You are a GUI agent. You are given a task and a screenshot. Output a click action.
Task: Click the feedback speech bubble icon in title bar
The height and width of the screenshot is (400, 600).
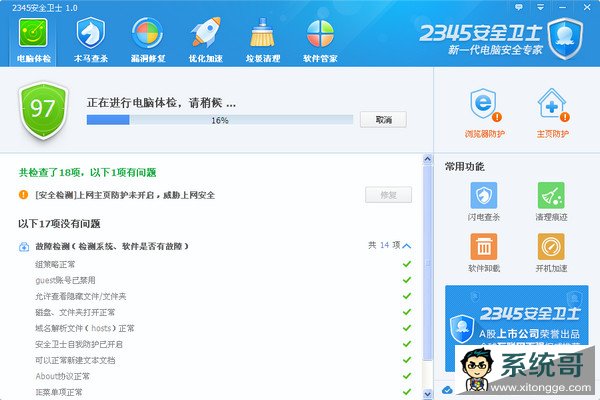point(518,7)
